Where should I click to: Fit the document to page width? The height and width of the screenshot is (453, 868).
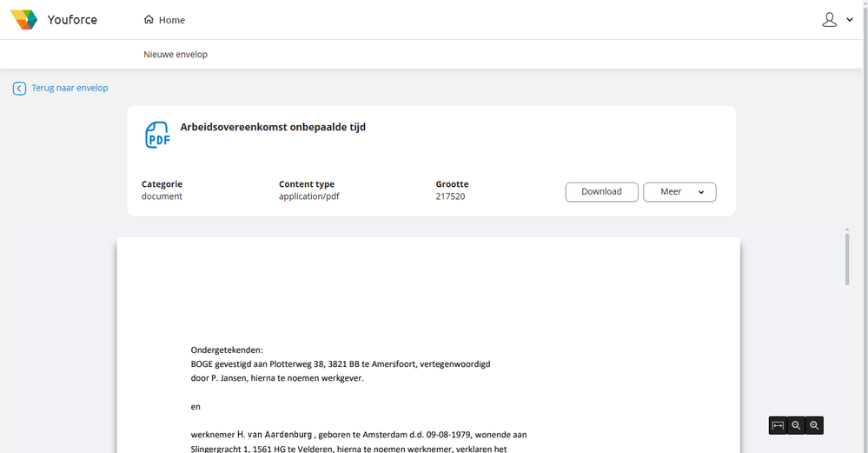[x=778, y=425]
